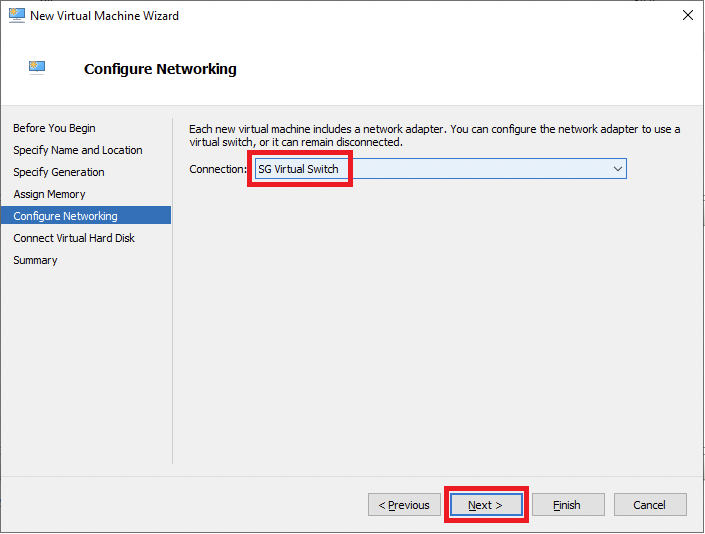Click Finish to create the virtual machine
705x534 pixels.
tap(567, 505)
